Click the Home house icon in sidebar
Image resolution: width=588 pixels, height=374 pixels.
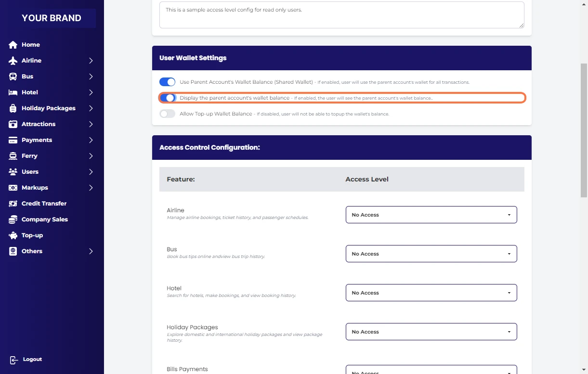pos(13,45)
